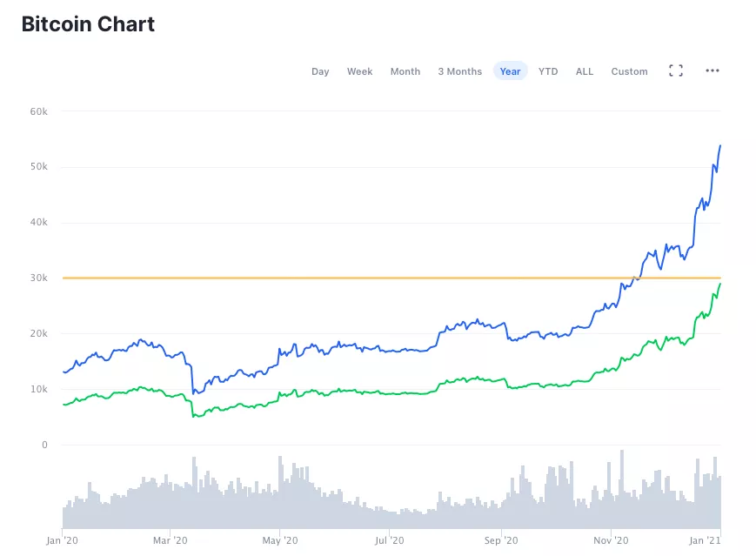The image size is (756, 556).
Task: Select the YTD range option
Action: 548,71
